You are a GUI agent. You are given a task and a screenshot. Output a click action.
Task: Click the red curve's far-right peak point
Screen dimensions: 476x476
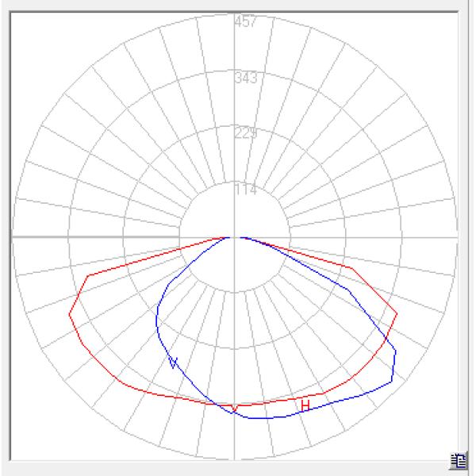[x=397, y=313]
